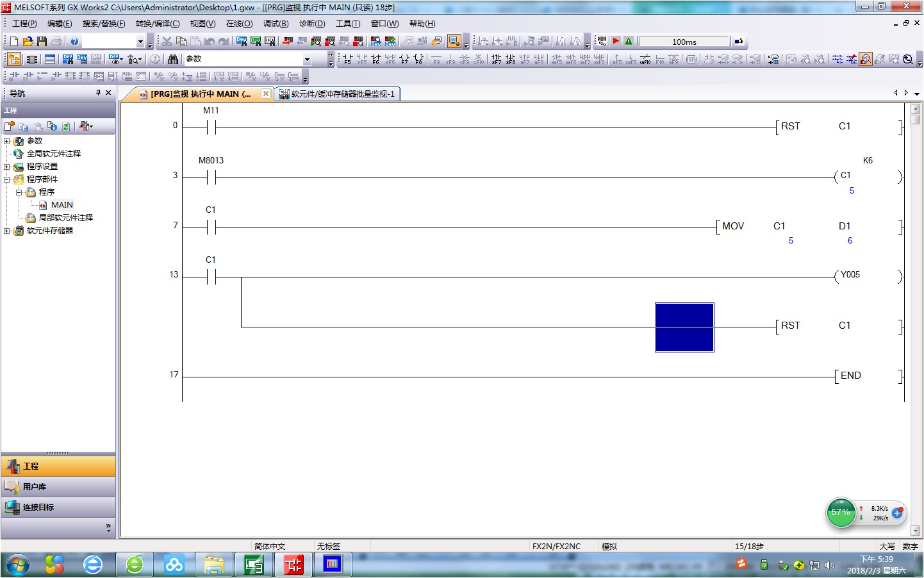Click the blue Help question mark icon
This screenshot has width=924, height=578.
coord(74,42)
